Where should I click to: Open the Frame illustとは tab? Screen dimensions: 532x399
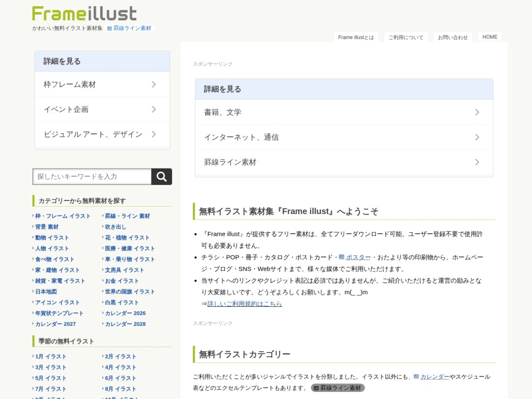point(356,37)
